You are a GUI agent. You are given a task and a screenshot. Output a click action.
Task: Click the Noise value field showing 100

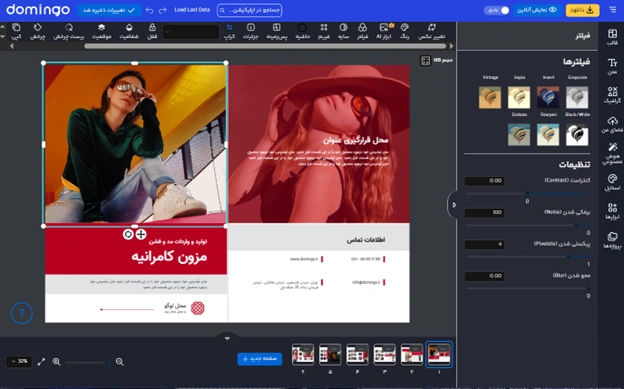[x=484, y=213]
